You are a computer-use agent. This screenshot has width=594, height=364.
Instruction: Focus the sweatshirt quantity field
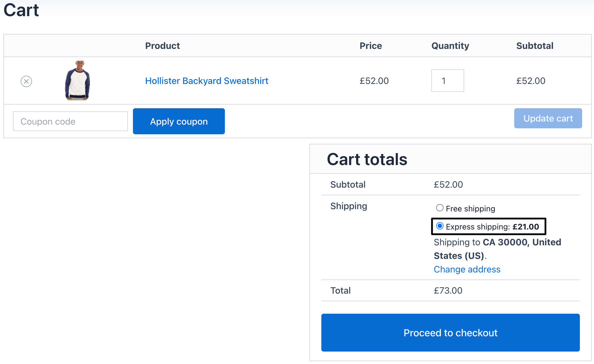point(447,81)
